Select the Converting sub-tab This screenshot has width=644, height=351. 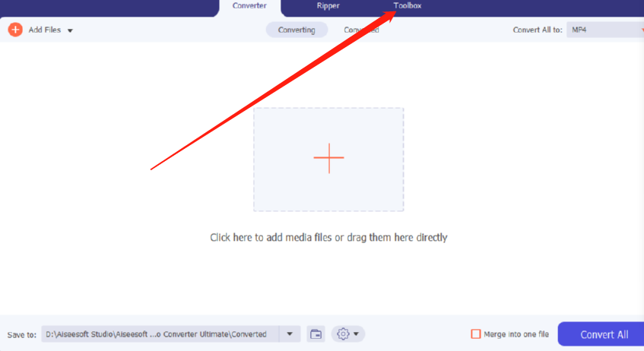coord(297,30)
